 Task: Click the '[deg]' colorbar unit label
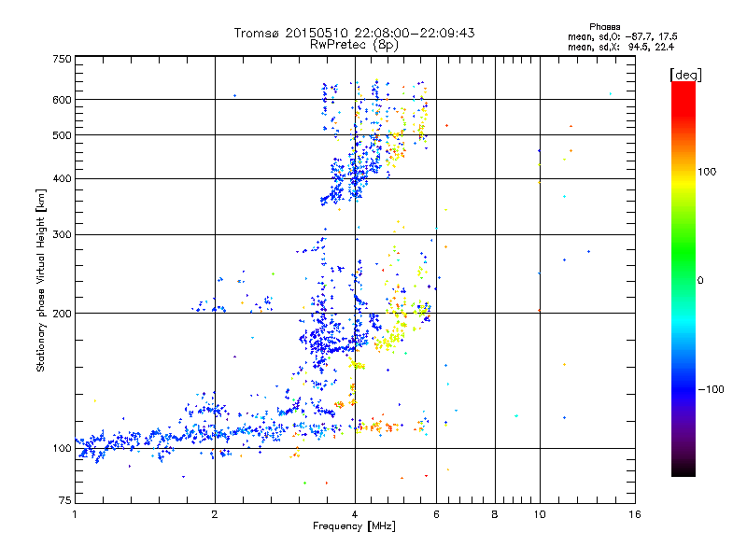(685, 75)
